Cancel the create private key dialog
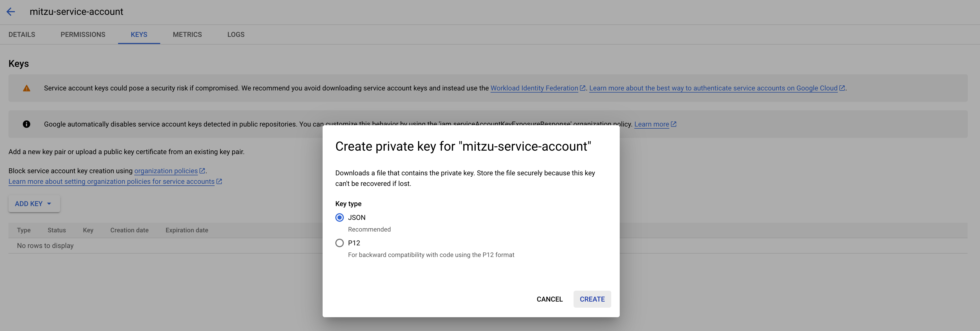The width and height of the screenshot is (980, 331). coord(549,299)
